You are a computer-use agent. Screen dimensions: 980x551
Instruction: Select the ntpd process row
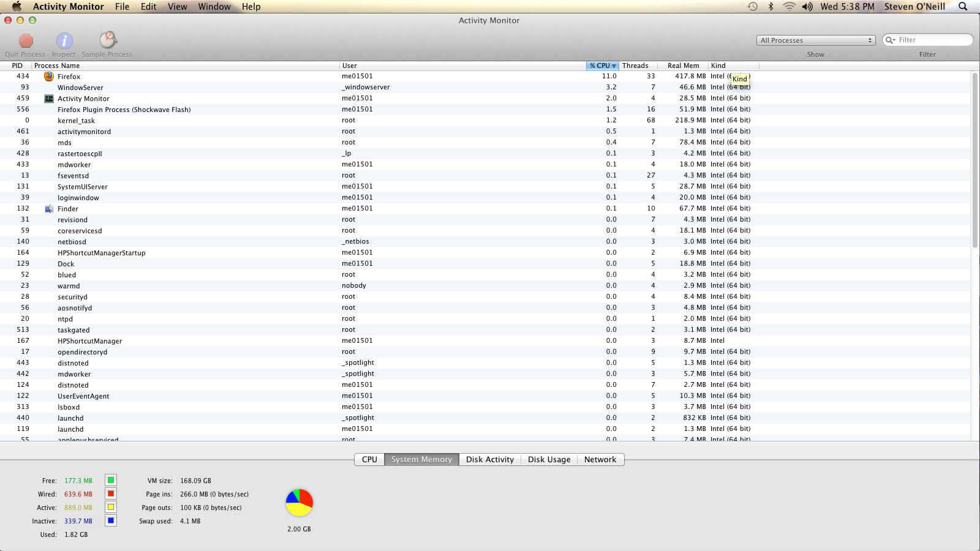(485, 319)
